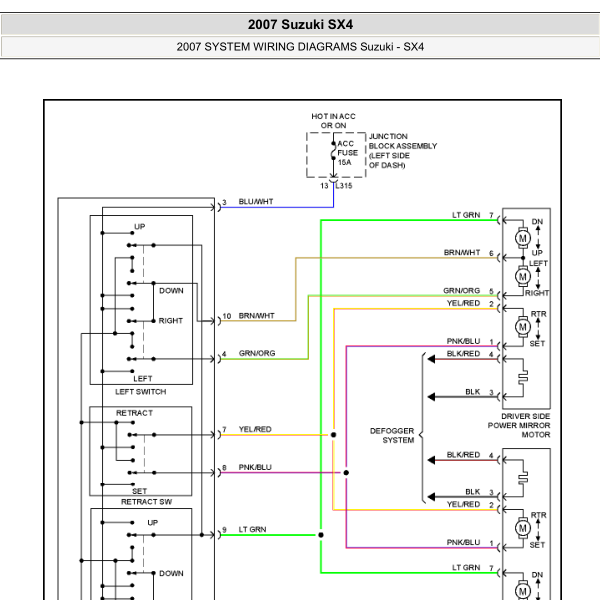This screenshot has width=600, height=600.
Task: Click the "BLK/RED" label at lower mirror pin 4
Action: (463, 455)
